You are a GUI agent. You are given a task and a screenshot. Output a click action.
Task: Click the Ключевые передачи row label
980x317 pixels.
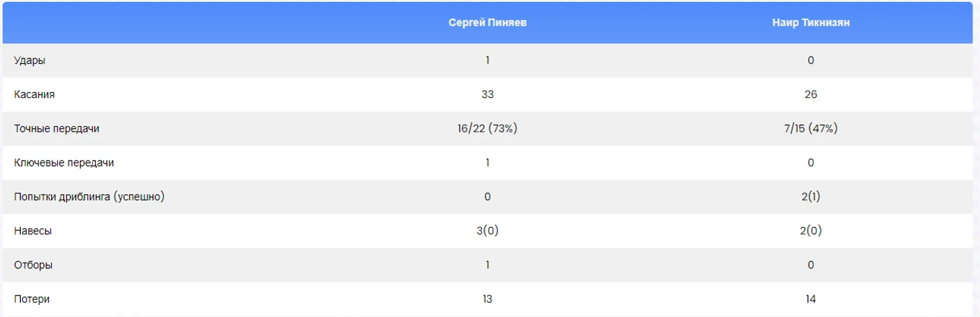68,163
